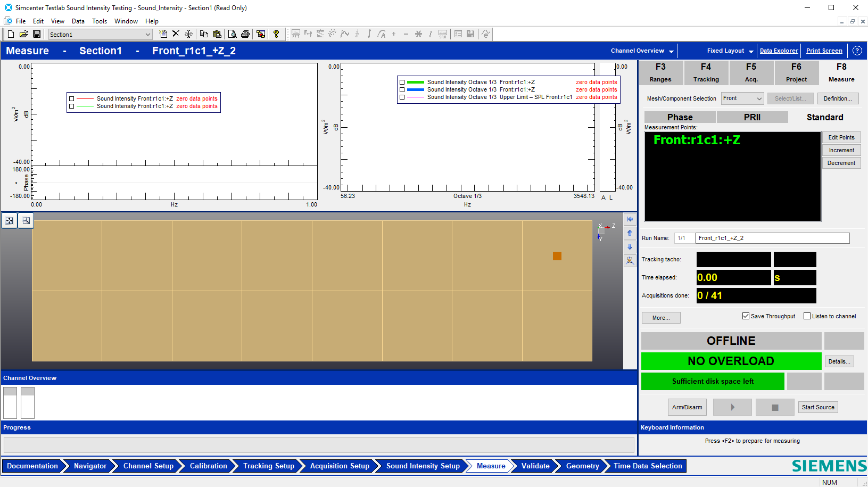Select the orange measurement point square
The width and height of the screenshot is (868, 487).
(x=557, y=256)
